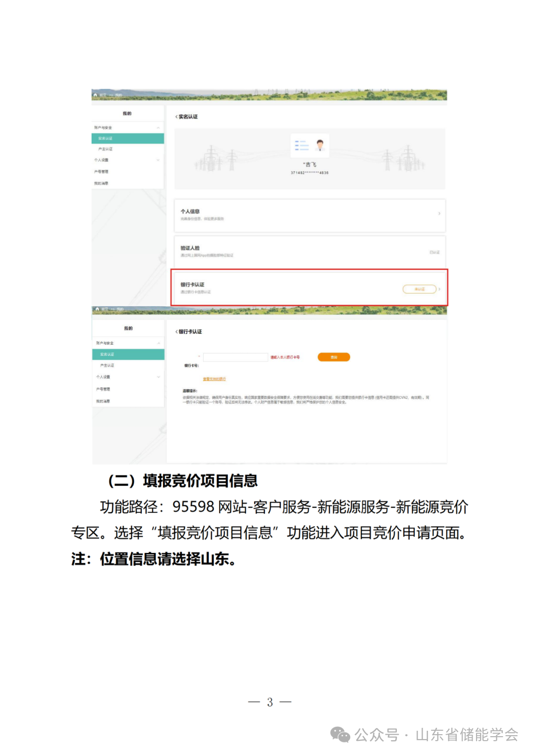
Task: Collapse 账户与安全 in the lower sidebar
Action: tap(159, 344)
